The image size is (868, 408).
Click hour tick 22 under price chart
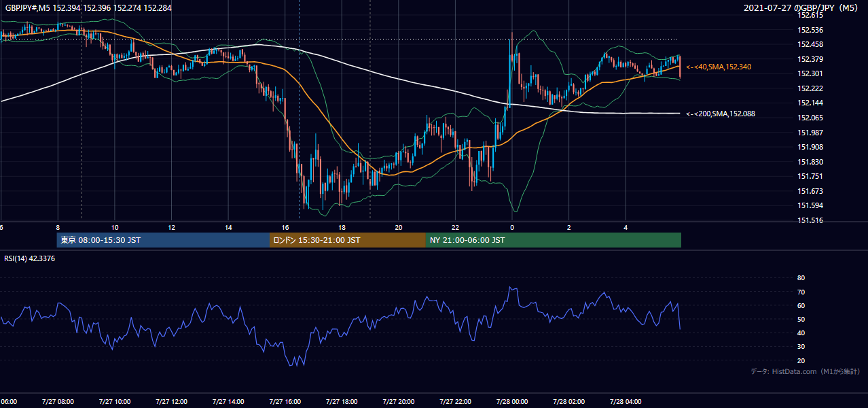pyautogui.click(x=455, y=228)
